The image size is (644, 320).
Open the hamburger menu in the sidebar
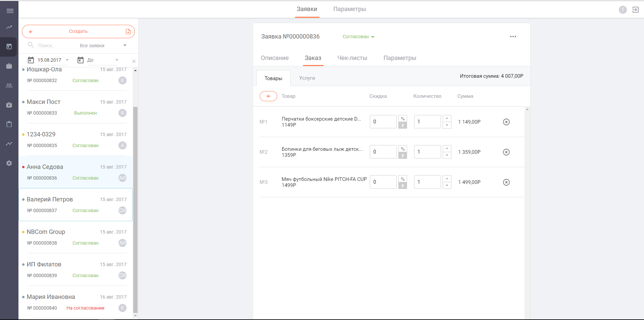[x=10, y=11]
